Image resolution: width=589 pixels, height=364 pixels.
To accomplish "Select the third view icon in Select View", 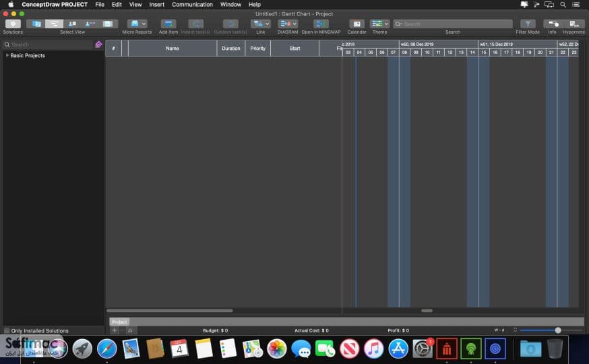I will 72,24.
